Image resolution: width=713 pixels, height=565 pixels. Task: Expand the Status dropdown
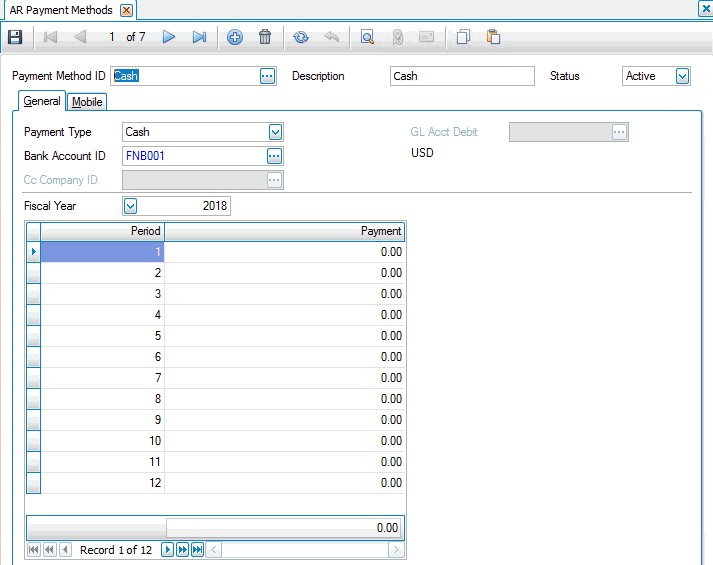click(x=682, y=76)
